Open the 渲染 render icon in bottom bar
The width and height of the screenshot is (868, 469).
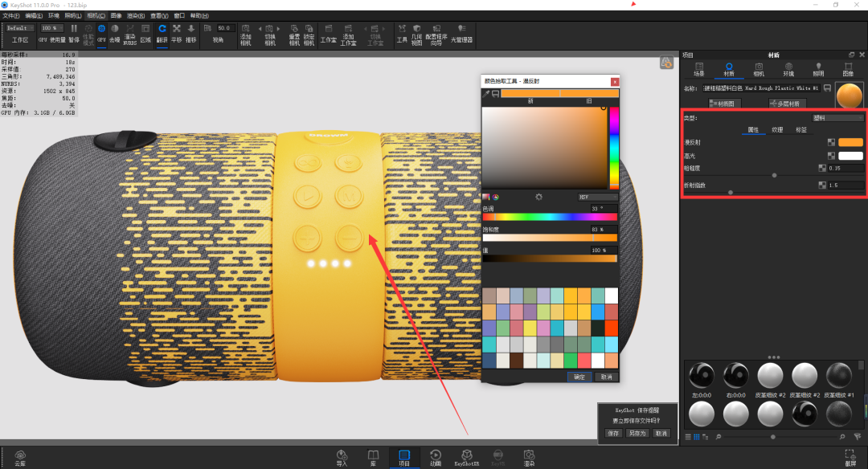[x=529, y=458]
